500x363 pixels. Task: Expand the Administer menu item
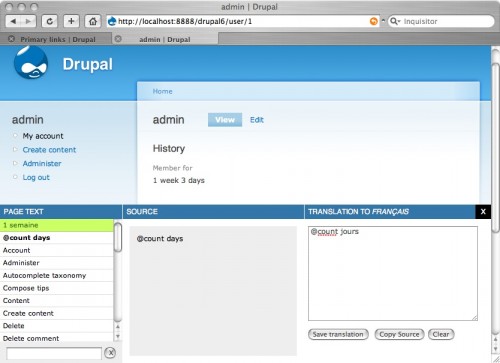click(x=42, y=164)
